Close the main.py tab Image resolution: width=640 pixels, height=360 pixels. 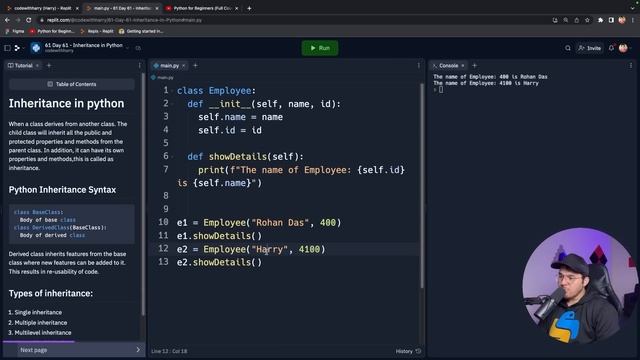click(184, 65)
